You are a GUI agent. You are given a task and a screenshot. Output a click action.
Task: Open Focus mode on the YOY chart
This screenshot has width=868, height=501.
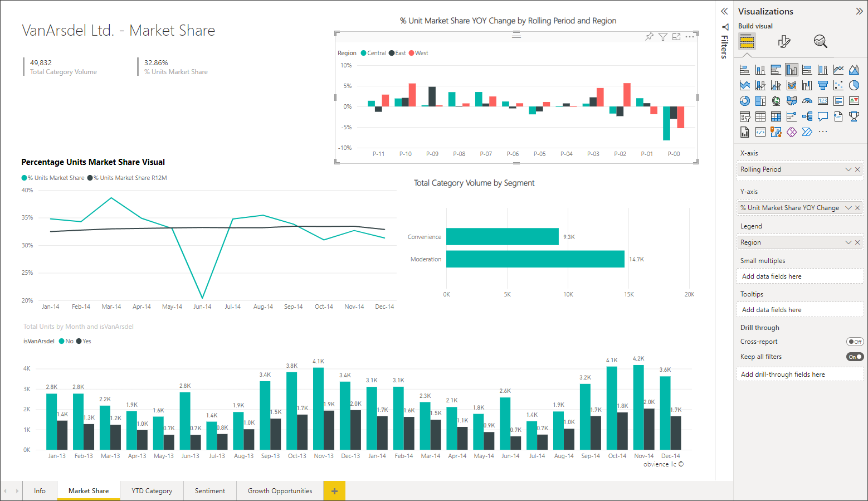(676, 37)
